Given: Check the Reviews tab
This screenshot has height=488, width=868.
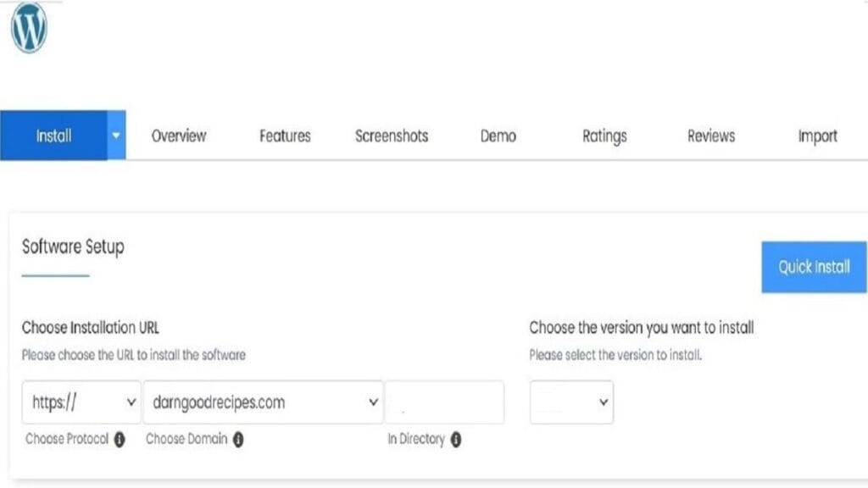Looking at the screenshot, I should 710,136.
